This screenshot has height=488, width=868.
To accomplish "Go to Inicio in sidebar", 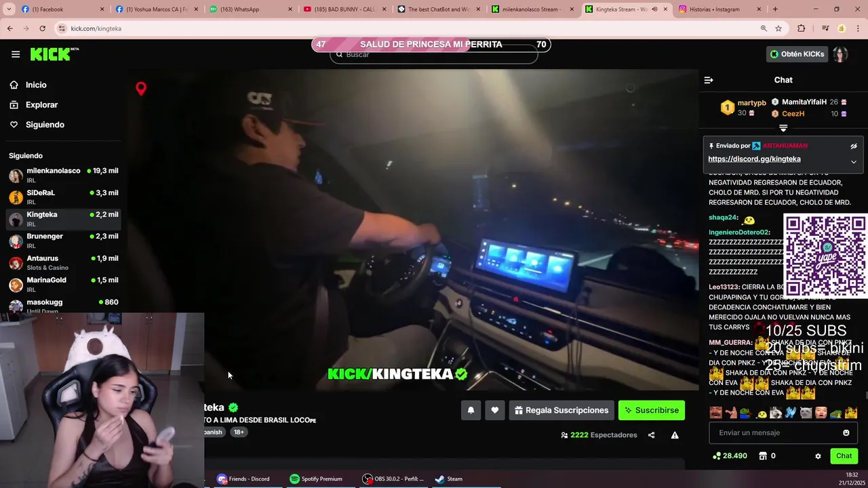I will tap(36, 85).
